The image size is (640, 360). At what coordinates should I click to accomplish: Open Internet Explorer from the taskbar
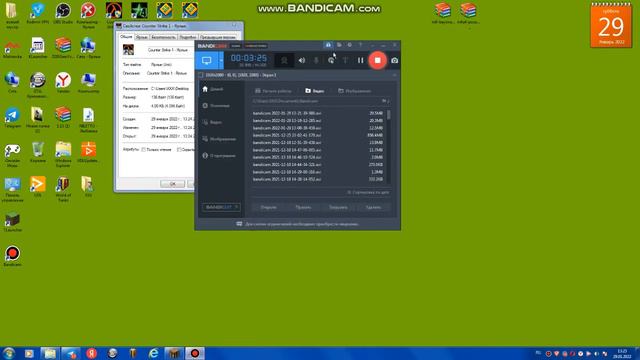pos(153,353)
